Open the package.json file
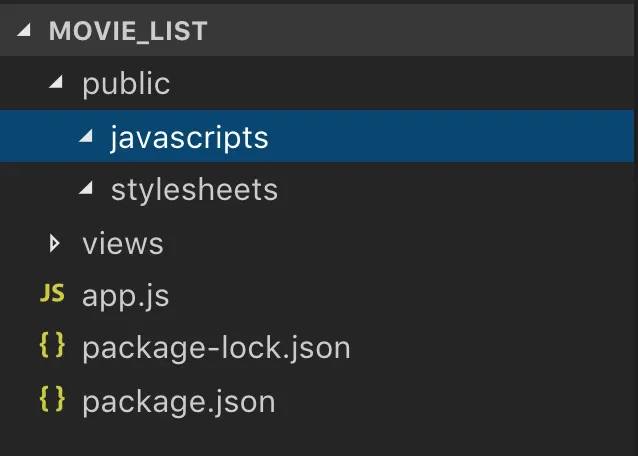638x456 pixels. [x=178, y=401]
